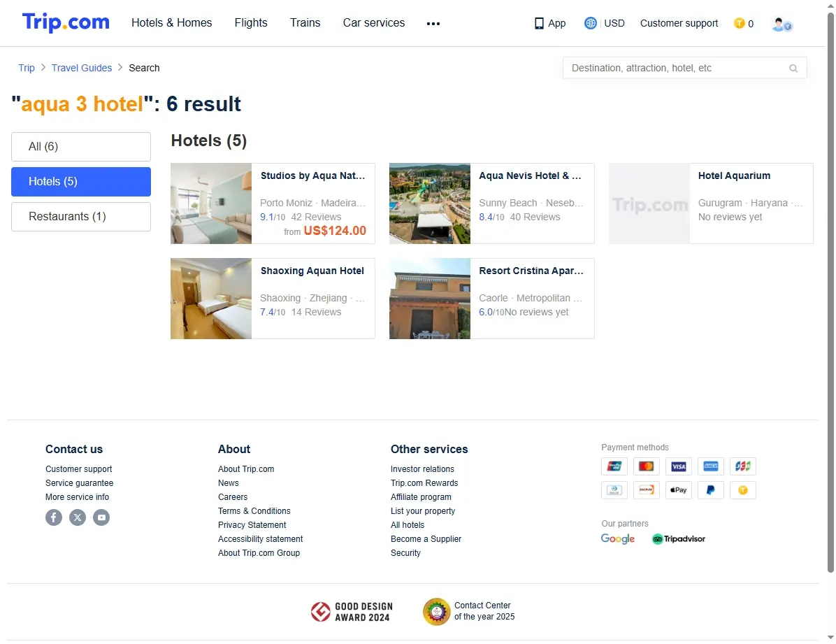The height and width of the screenshot is (644, 836).
Task: Open the USD currency selector
Action: pos(614,24)
